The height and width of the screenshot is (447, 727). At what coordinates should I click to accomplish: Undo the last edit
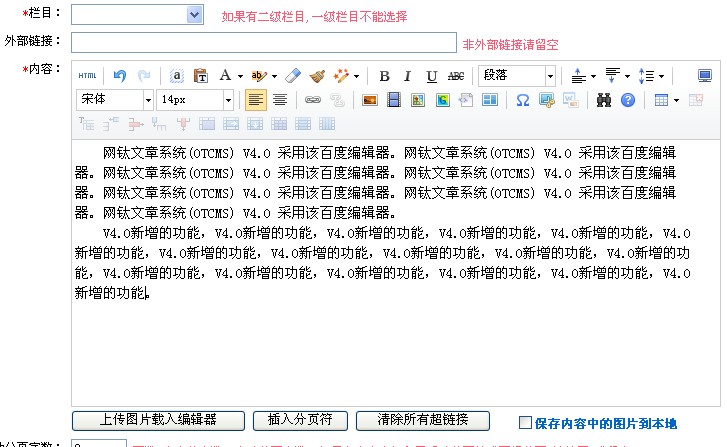[120, 76]
